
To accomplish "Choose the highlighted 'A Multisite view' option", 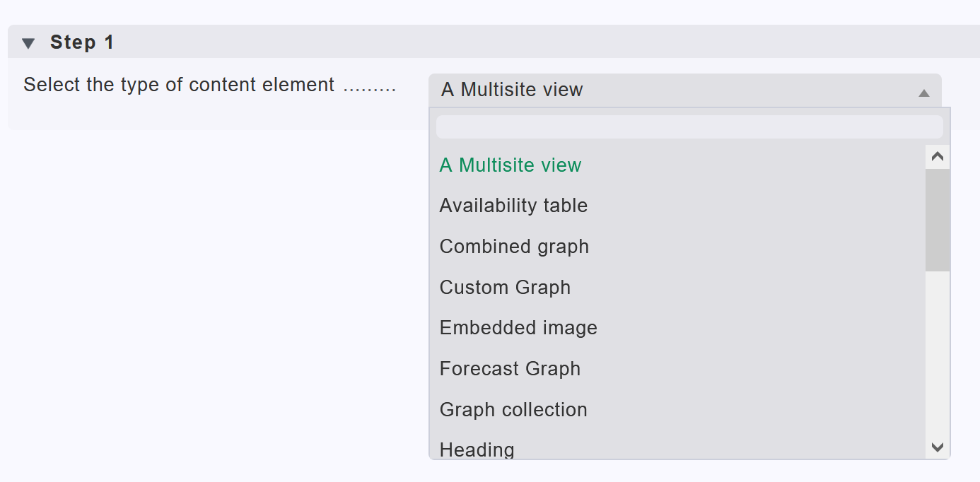I will (511, 165).
